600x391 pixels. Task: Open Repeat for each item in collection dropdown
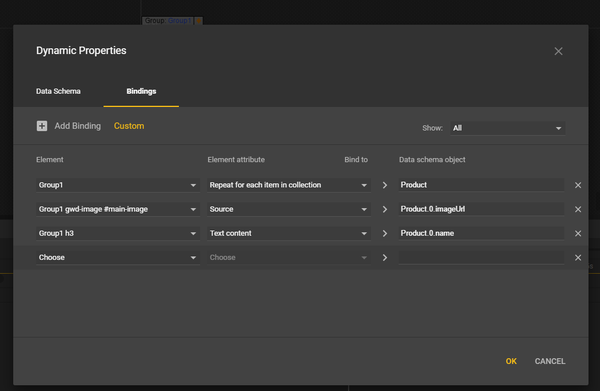(x=289, y=185)
